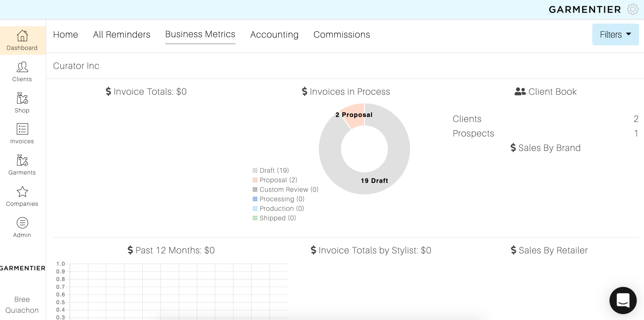Switch to the Commissions tab
Screen dimensions: 644x320
point(342,34)
